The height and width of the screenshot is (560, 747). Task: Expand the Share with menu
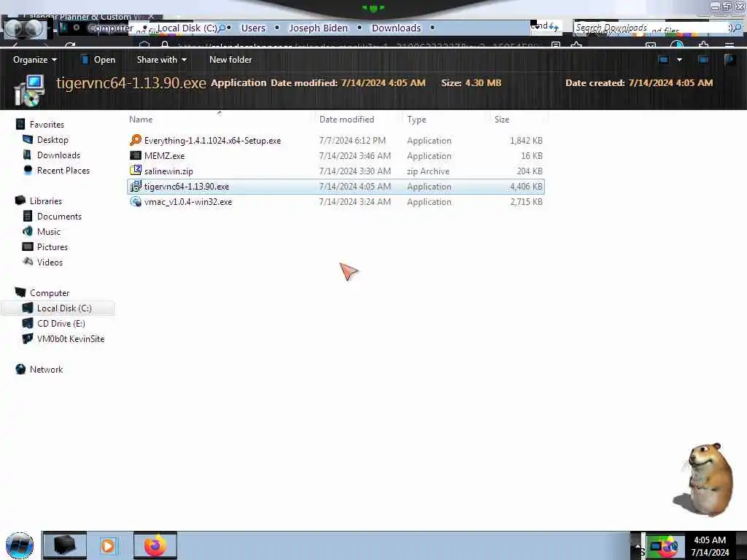coord(161,60)
